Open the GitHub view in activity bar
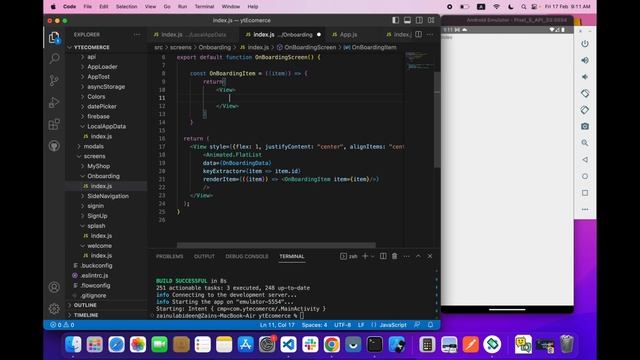 pyautogui.click(x=54, y=146)
